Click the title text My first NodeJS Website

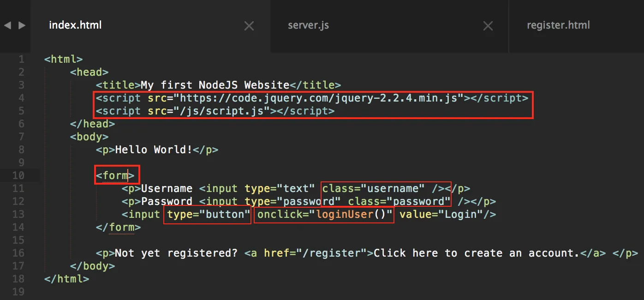coord(215,85)
